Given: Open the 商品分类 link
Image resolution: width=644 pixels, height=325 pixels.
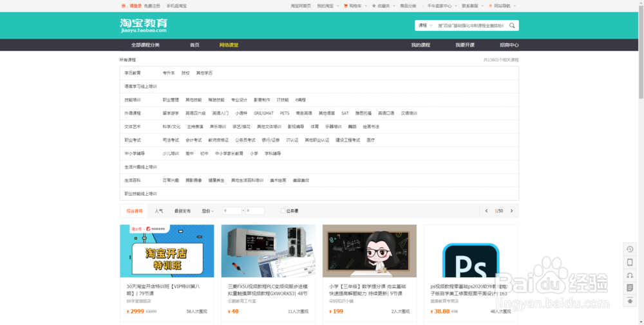Looking at the screenshot, I should click(x=408, y=6).
